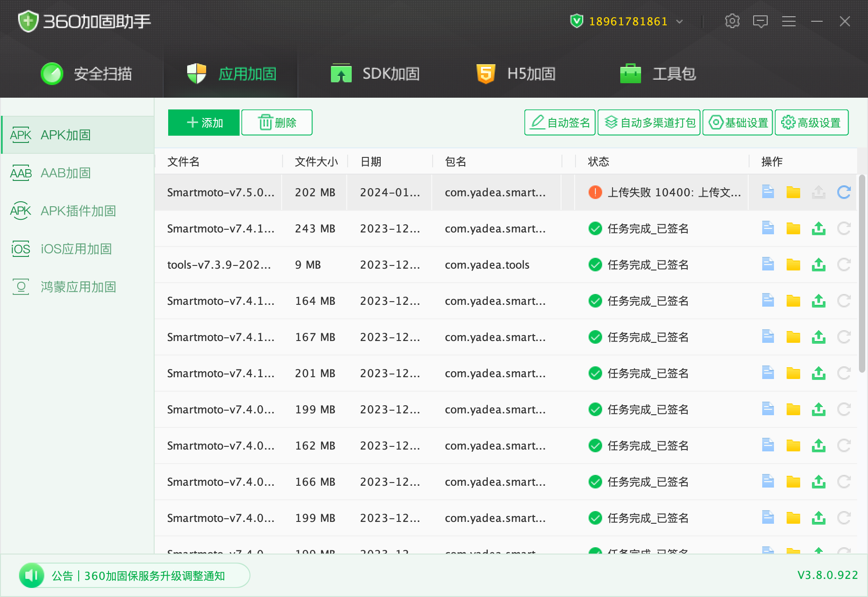Click the 删除 button

click(277, 123)
